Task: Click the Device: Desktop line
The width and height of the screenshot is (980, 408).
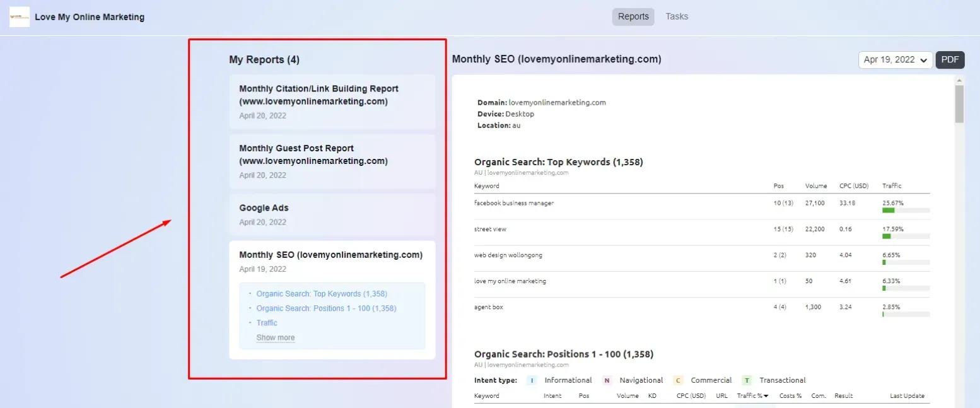Action: (x=506, y=114)
